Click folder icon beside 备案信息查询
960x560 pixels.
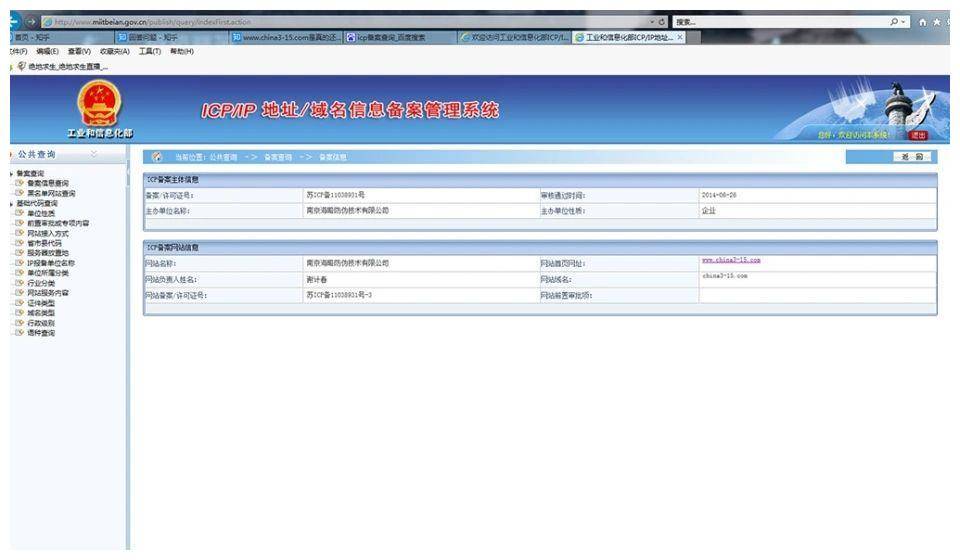point(18,184)
